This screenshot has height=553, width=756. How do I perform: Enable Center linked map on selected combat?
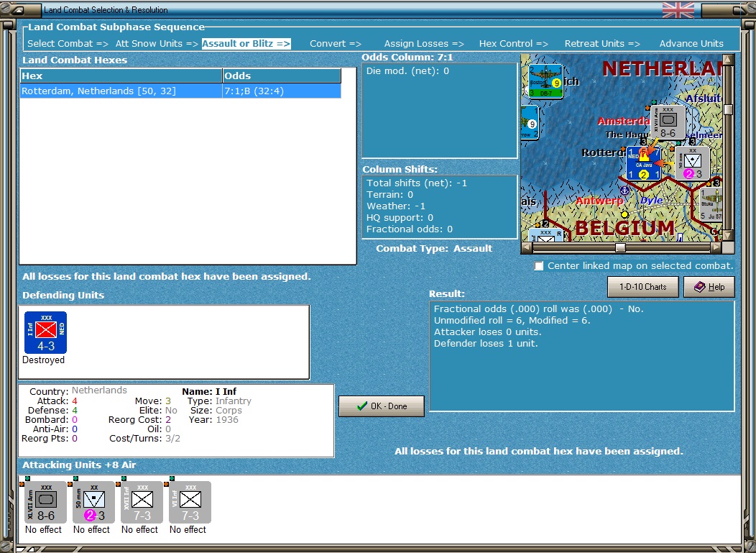point(538,266)
